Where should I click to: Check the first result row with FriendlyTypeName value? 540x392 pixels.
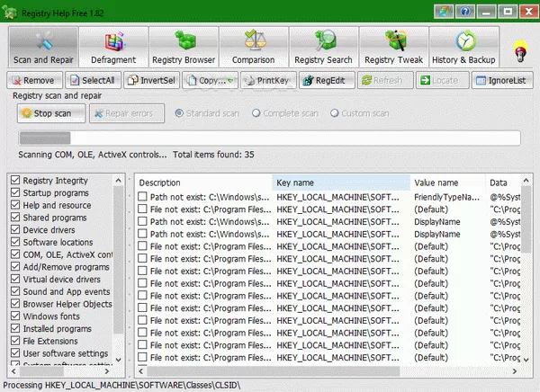[142, 197]
